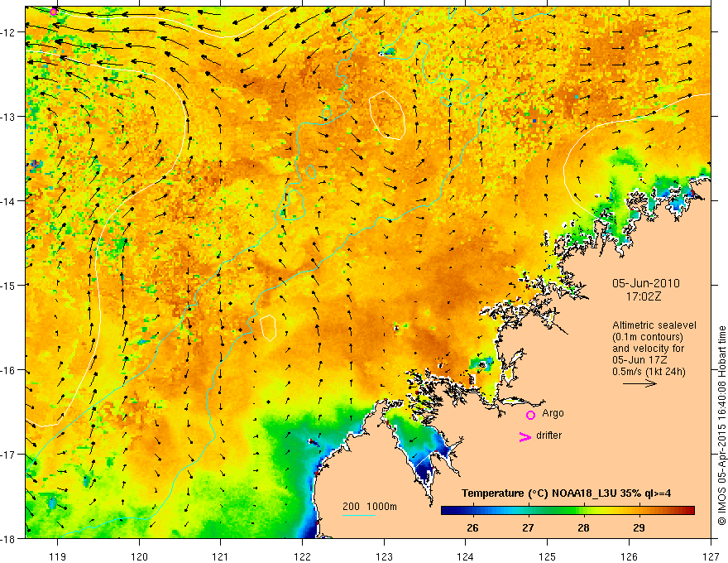Click the '200 1000m' isobath label
The width and height of the screenshot is (728, 563).
pyautogui.click(x=370, y=507)
